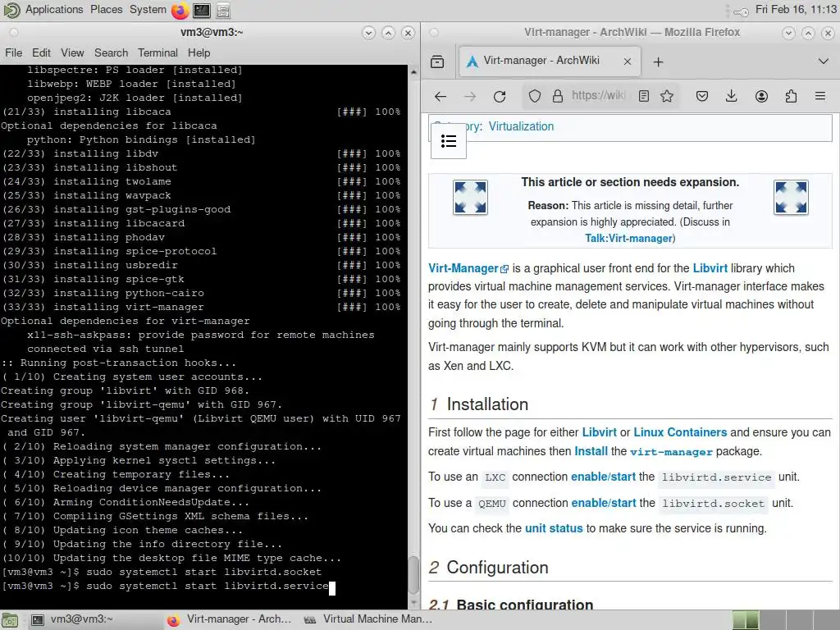Viewport: 840px width, 630px height.
Task: Open the terminal Search menu
Action: point(111,52)
